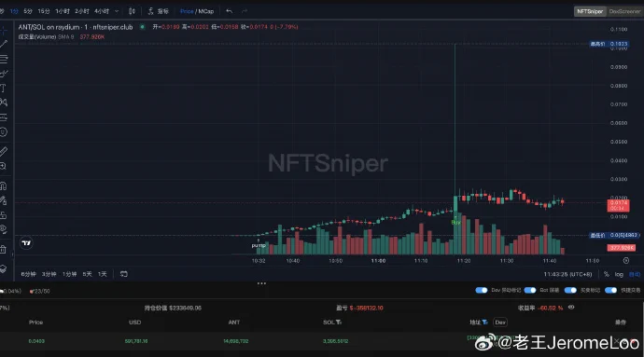Select the 1小时 timeframe
The height and width of the screenshot is (357, 644).
point(63,11)
